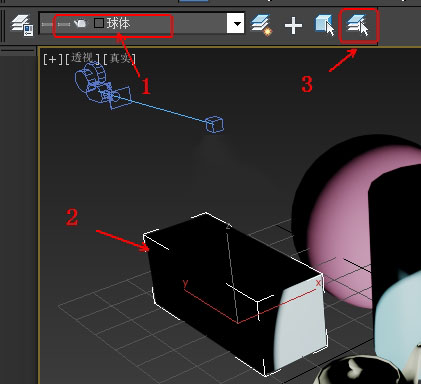The height and width of the screenshot is (384, 421).
Task: Toggle freeze dash of 球体 layer
Action: (x=63, y=24)
